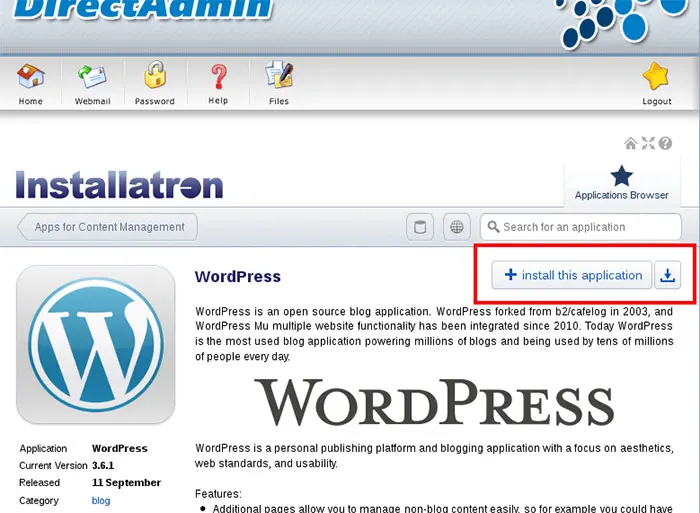This screenshot has height=513, width=700.
Task: Click the DirectAdmin logo
Action: 143,9
